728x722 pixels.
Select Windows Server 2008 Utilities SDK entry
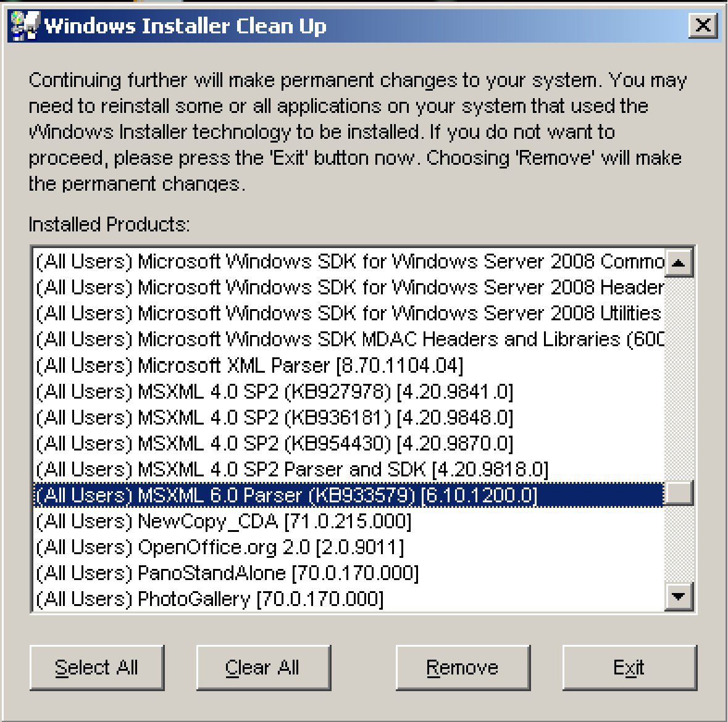[x=349, y=313]
